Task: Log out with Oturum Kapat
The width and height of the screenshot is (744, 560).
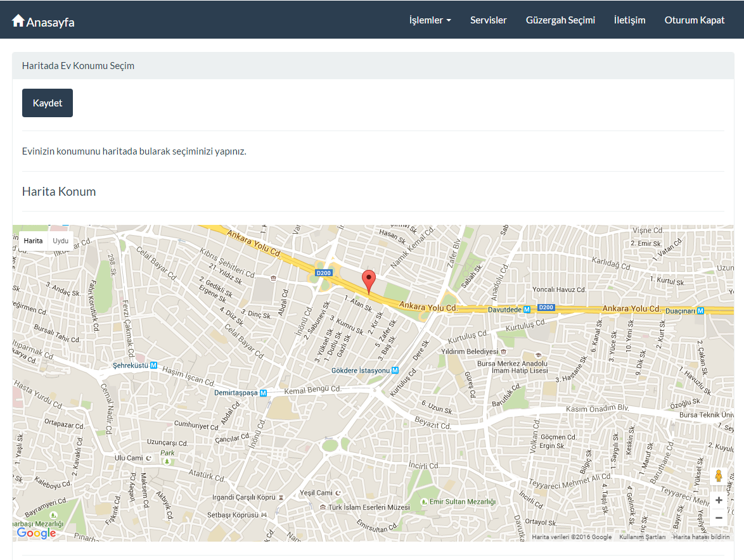Action: pos(694,20)
